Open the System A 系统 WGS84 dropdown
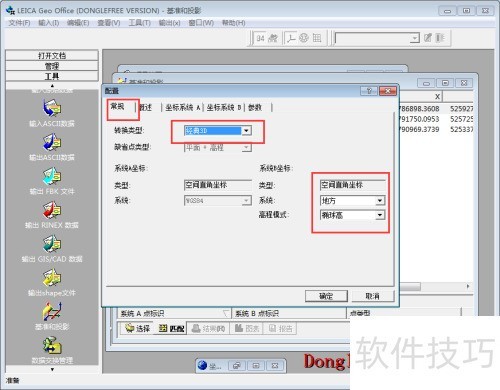Viewport: 500px width, 390px height. click(246, 201)
